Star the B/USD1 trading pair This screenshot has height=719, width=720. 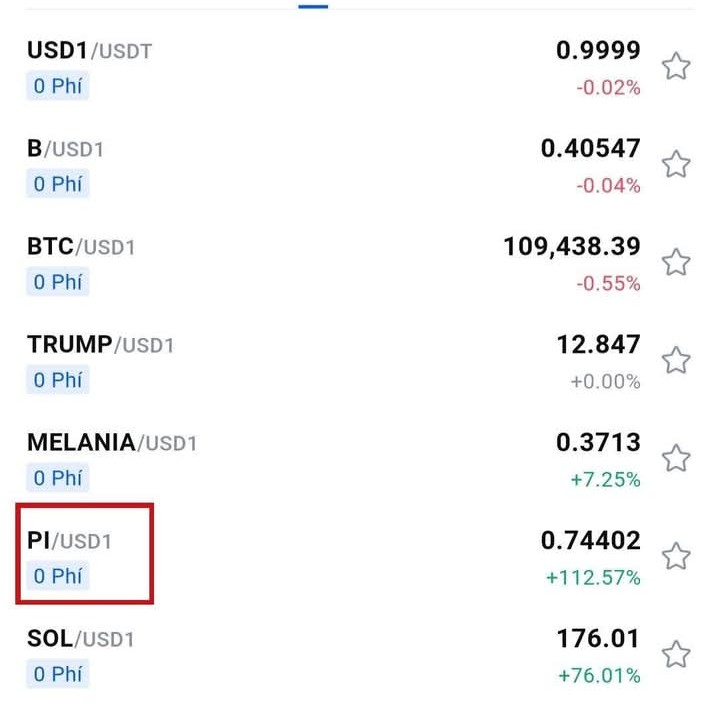(677, 165)
